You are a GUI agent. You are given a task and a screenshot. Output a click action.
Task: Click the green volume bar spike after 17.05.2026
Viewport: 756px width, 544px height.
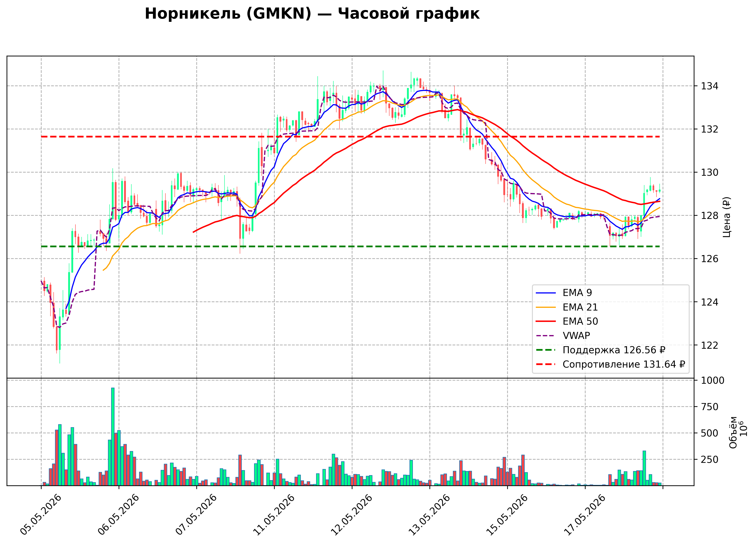pos(644,468)
